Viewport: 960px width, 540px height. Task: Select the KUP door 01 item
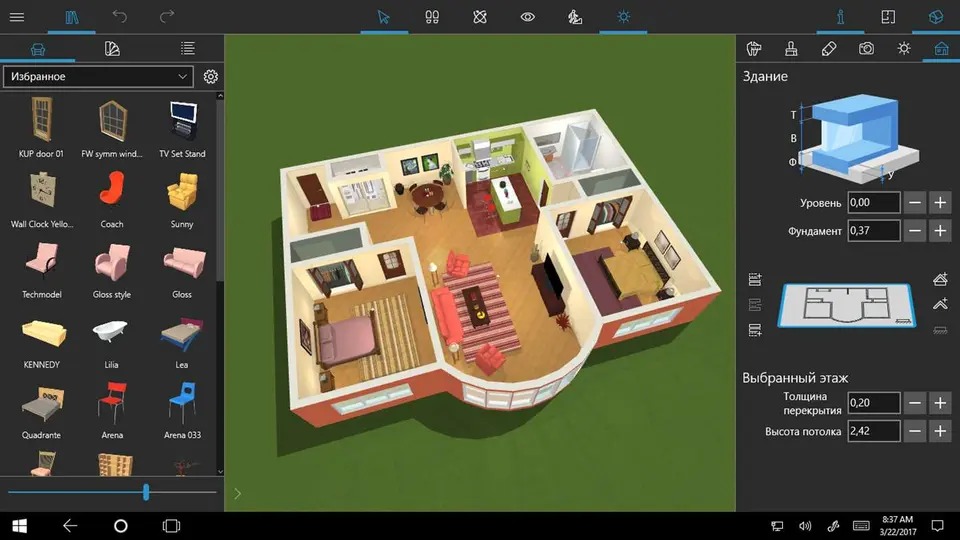pos(41,129)
